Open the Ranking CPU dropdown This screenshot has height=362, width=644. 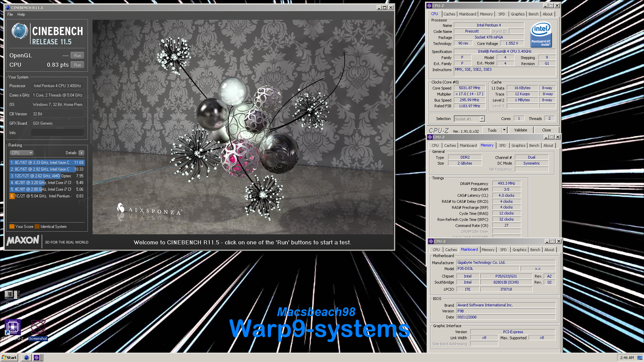pos(22,153)
